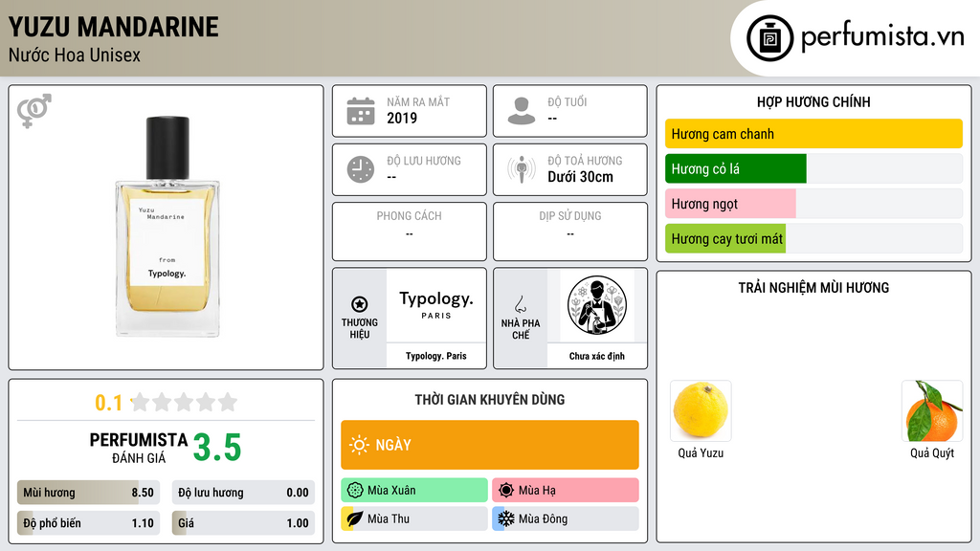The image size is (980, 551).
Task: Click the Thời gian khuyên dùng heading
Action: pyautogui.click(x=490, y=399)
